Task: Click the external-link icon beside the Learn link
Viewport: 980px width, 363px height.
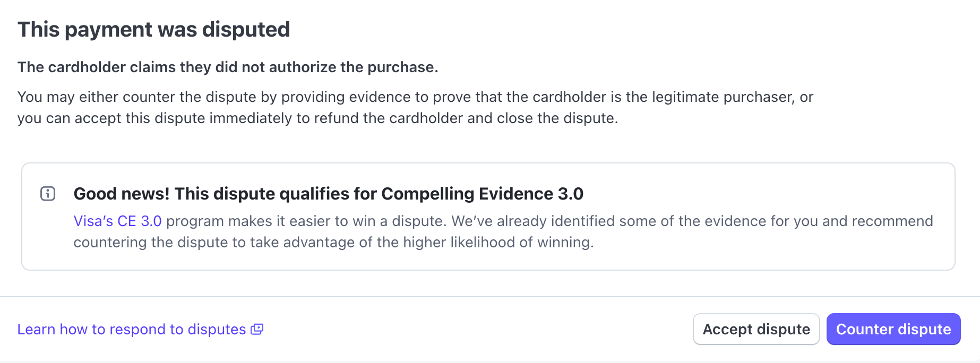Action: tap(257, 330)
